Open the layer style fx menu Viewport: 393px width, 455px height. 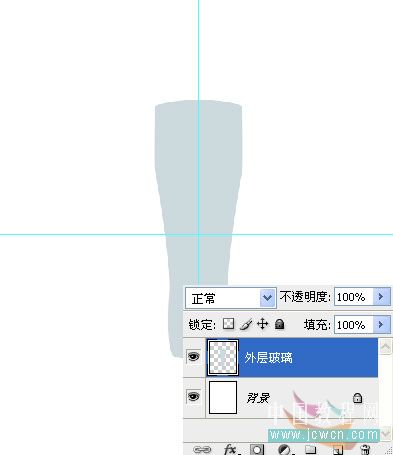[x=230, y=449]
